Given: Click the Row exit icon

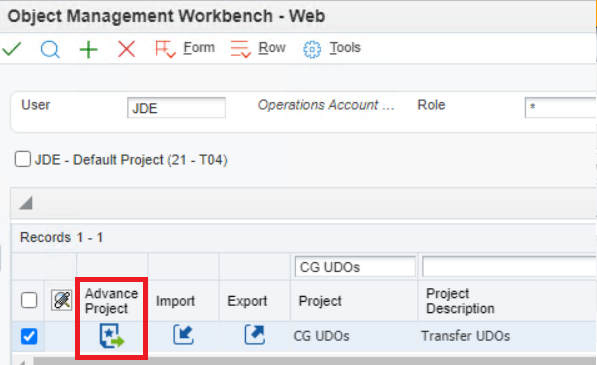Looking at the screenshot, I should click(x=241, y=49).
